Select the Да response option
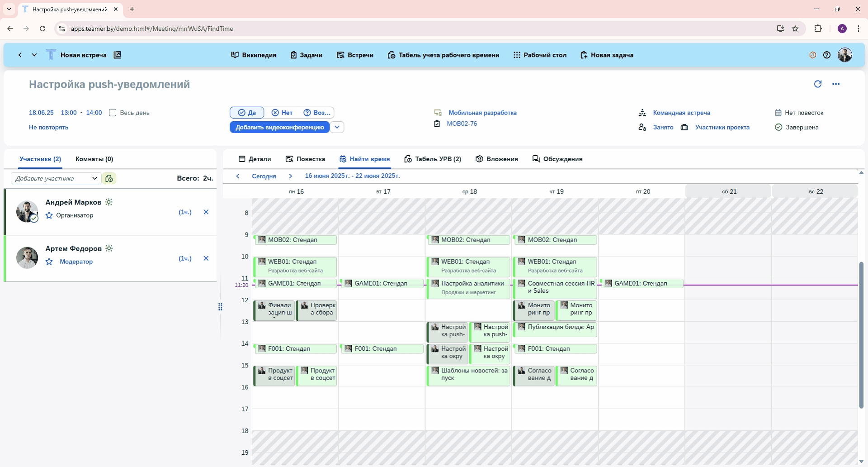Image resolution: width=868 pixels, height=467 pixels. [x=247, y=113]
